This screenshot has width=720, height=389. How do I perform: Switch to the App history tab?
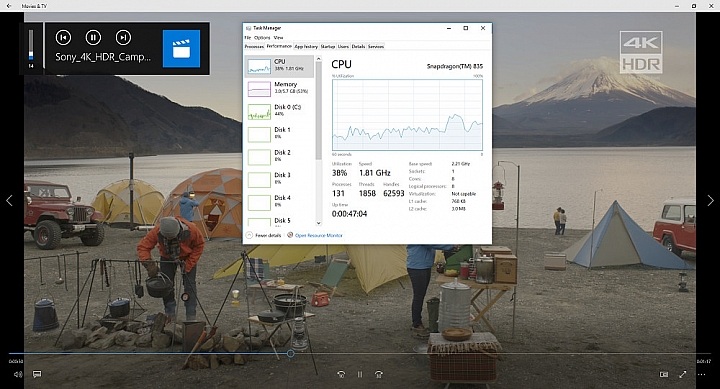[x=306, y=46]
